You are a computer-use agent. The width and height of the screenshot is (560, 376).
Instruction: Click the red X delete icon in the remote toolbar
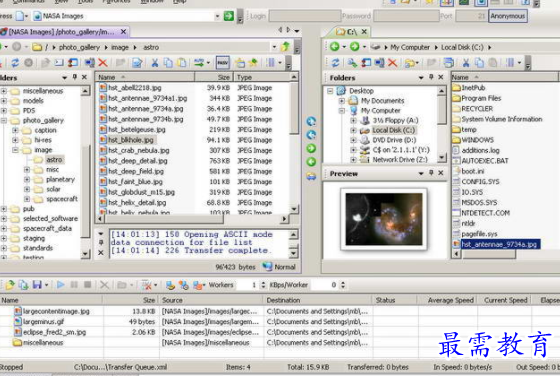click(x=103, y=63)
